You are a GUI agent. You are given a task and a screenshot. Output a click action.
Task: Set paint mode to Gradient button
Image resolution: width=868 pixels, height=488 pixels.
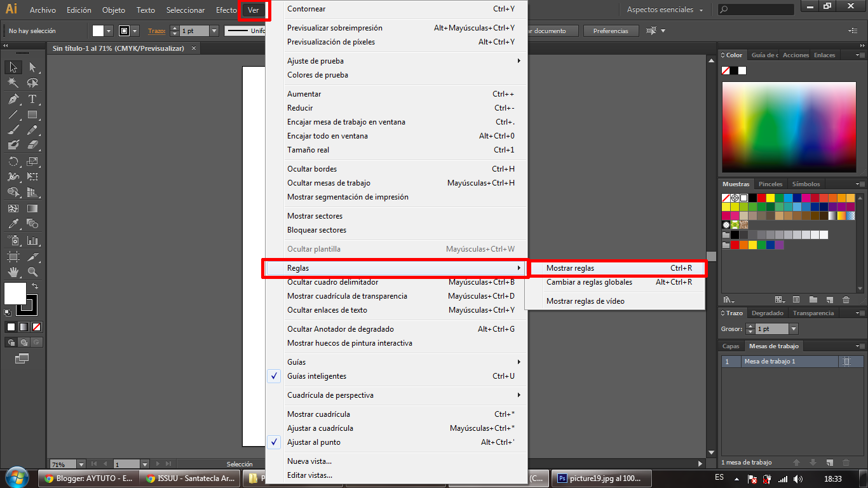24,327
